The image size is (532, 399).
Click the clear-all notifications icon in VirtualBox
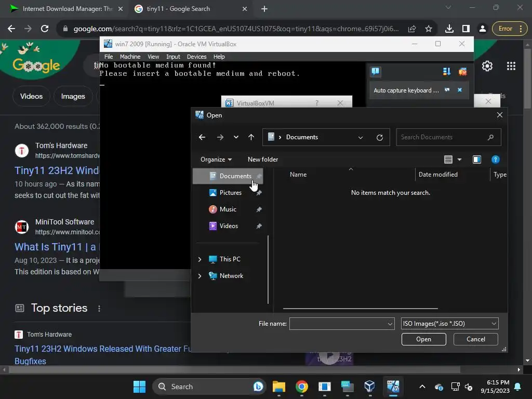click(x=462, y=71)
